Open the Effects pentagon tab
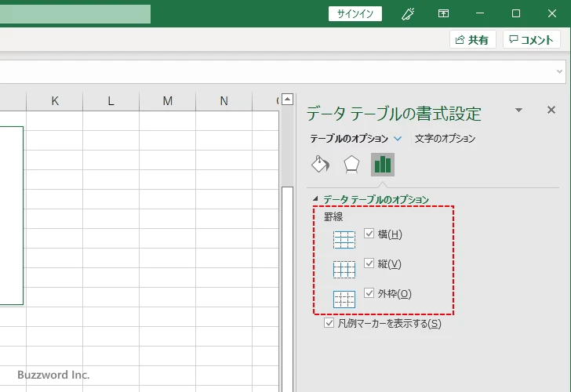The height and width of the screenshot is (392, 571). point(351,165)
